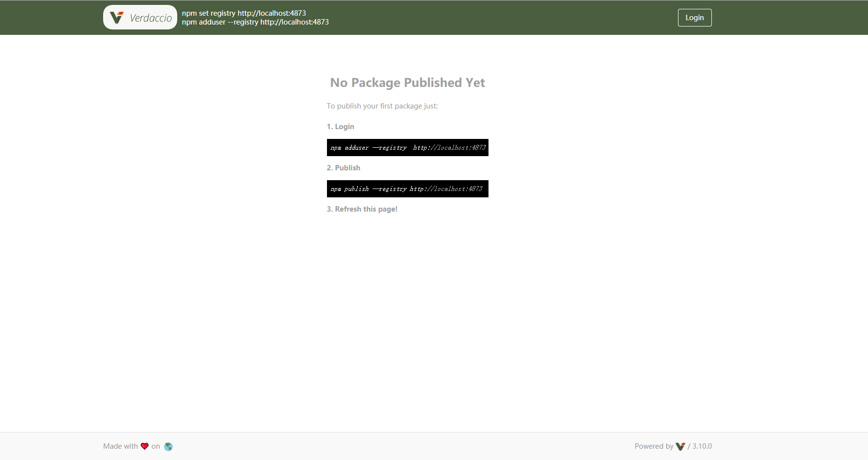The image size is (868, 460).
Task: Click the '2. Publish' step label
Action: (344, 168)
